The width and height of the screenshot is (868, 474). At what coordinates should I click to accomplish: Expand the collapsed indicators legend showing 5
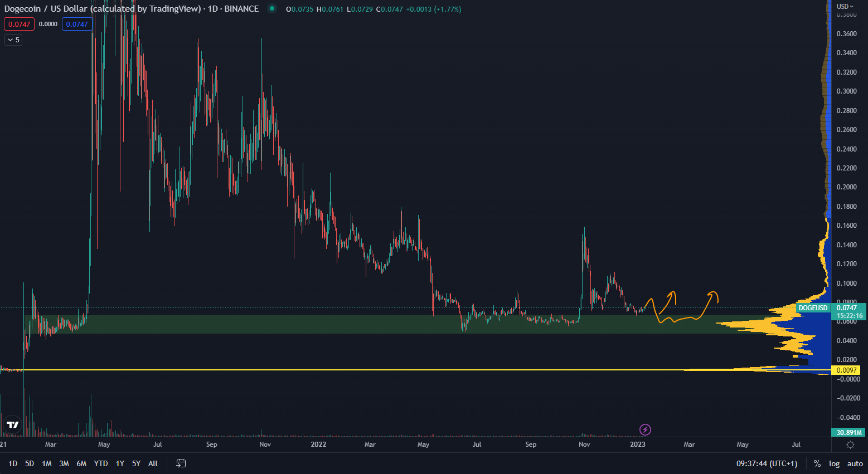13,40
